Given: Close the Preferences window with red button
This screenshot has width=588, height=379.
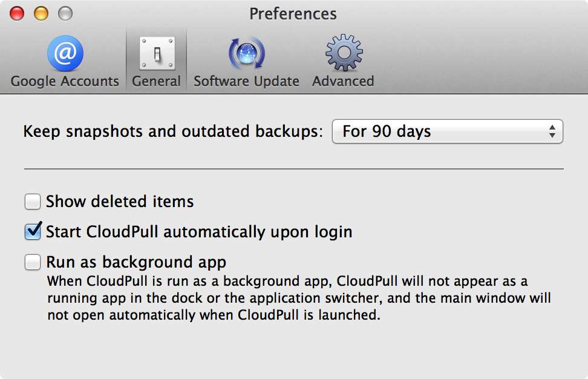Looking at the screenshot, I should [17, 13].
